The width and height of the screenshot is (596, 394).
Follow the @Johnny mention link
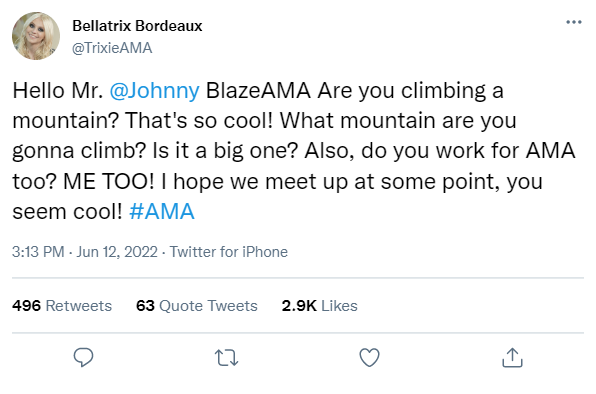click(154, 91)
